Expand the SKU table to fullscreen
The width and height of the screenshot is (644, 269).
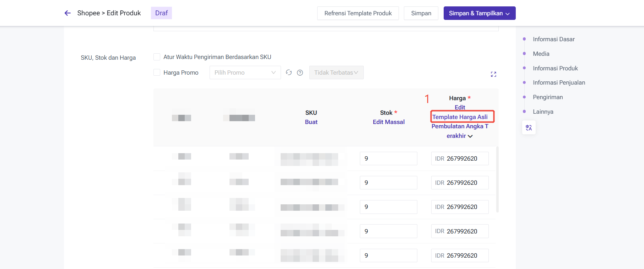point(493,74)
